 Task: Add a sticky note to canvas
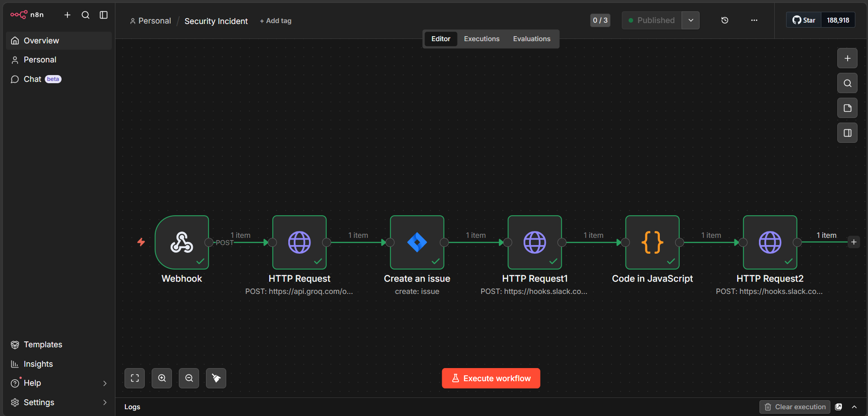848,108
